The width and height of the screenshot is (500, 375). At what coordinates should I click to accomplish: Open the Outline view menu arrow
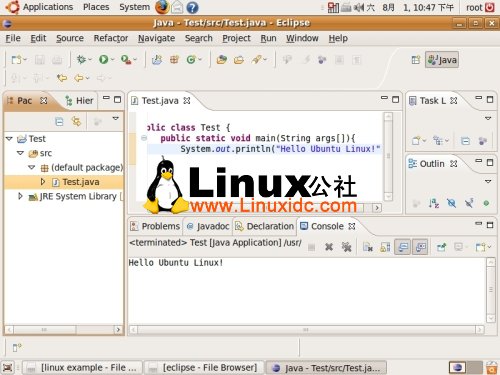pos(488,181)
